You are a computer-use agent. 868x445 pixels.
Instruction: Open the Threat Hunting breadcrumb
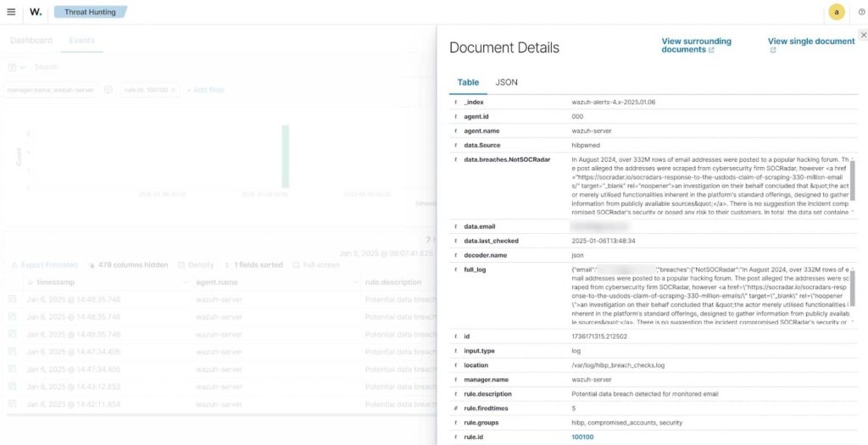[90, 12]
